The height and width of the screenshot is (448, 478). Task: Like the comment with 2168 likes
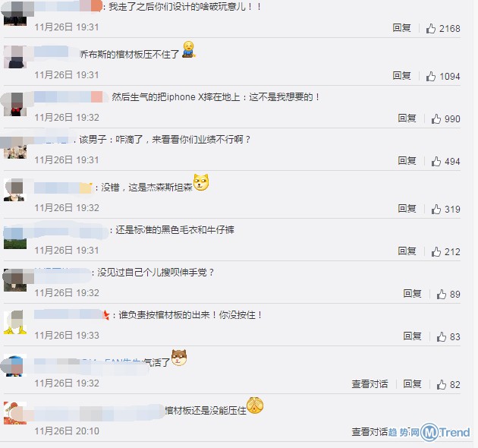[x=431, y=28]
